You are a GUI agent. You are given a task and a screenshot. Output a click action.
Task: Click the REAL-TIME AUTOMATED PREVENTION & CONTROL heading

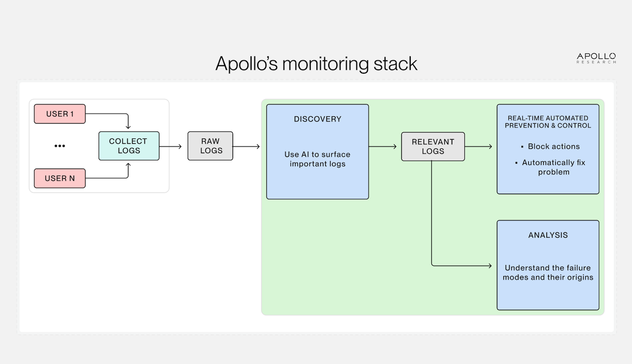tap(547, 122)
